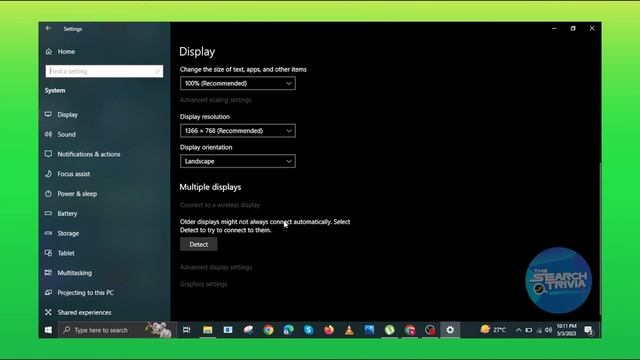Viewport: 640px width, 360px height.
Task: Open Advanced display settings link
Action: 216,267
